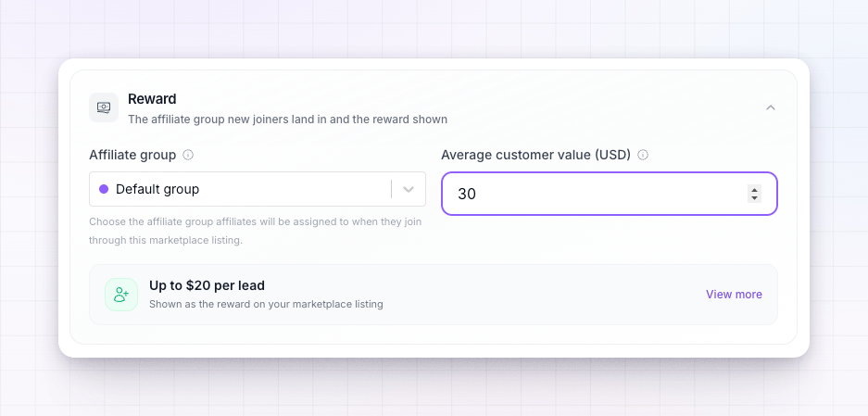Click the divider line inside the group dropdown

[x=391, y=189]
